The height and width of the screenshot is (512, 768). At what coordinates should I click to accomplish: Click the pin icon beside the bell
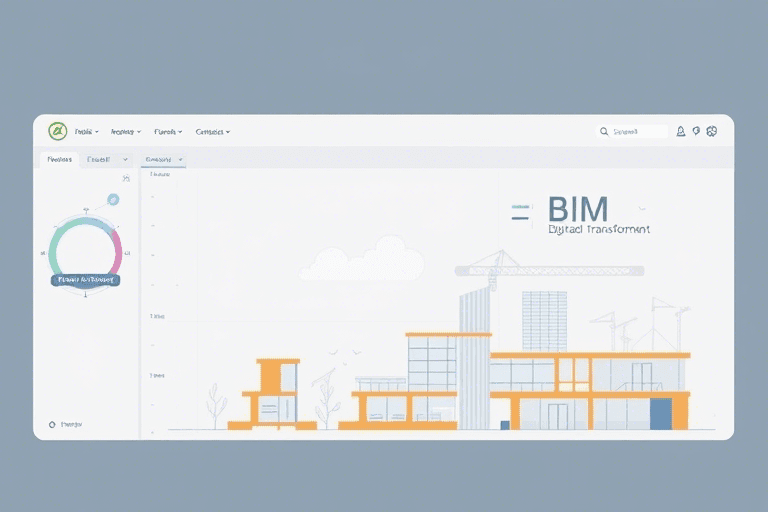pyautogui.click(x=696, y=131)
